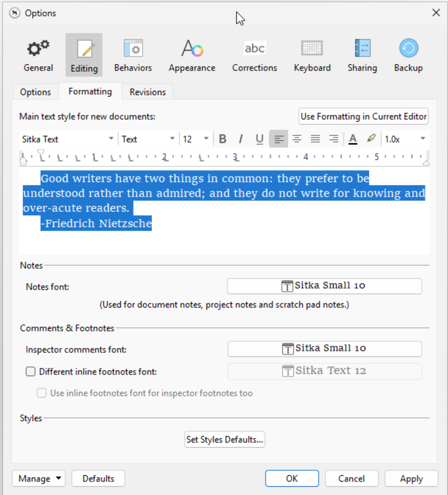Open the font size 12 dropdown
Screen dimensions: 448x495
195,139
